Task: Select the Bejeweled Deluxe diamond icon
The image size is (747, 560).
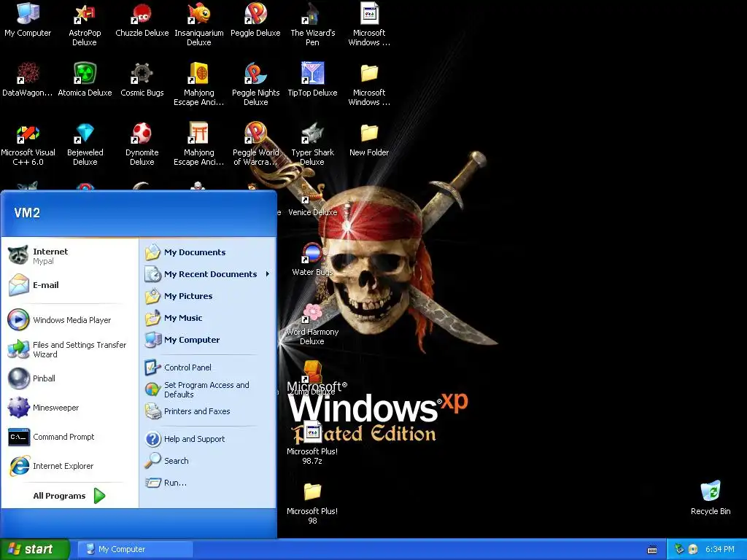Action: click(85, 133)
